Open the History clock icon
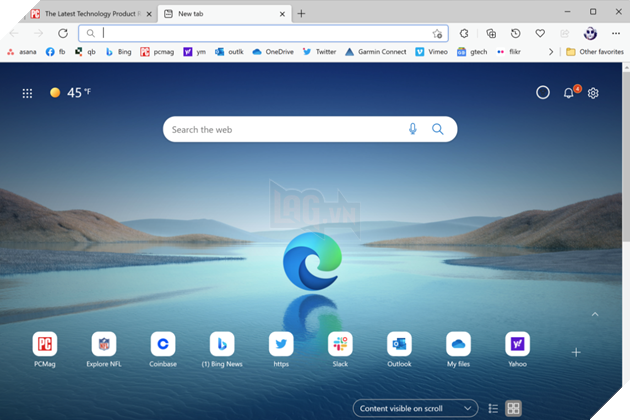The width and height of the screenshot is (630, 420). (x=515, y=33)
